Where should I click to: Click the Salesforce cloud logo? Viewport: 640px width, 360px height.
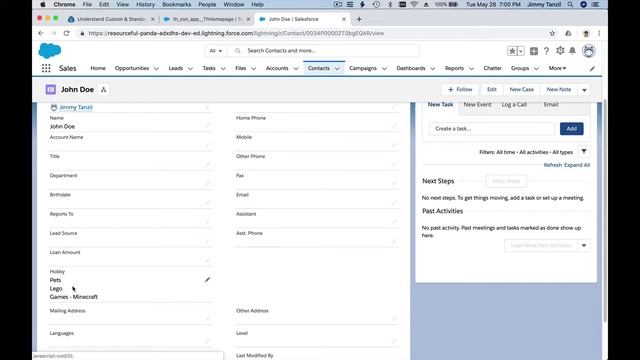(50, 51)
